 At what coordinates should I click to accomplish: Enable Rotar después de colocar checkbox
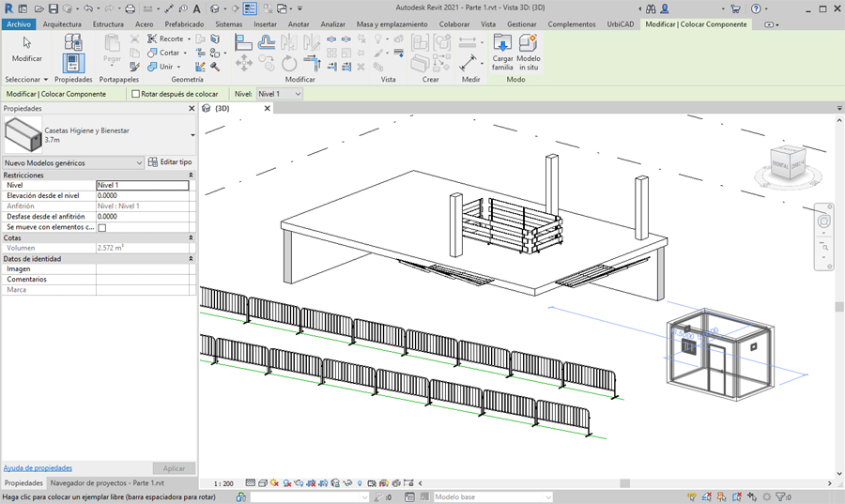(x=136, y=94)
